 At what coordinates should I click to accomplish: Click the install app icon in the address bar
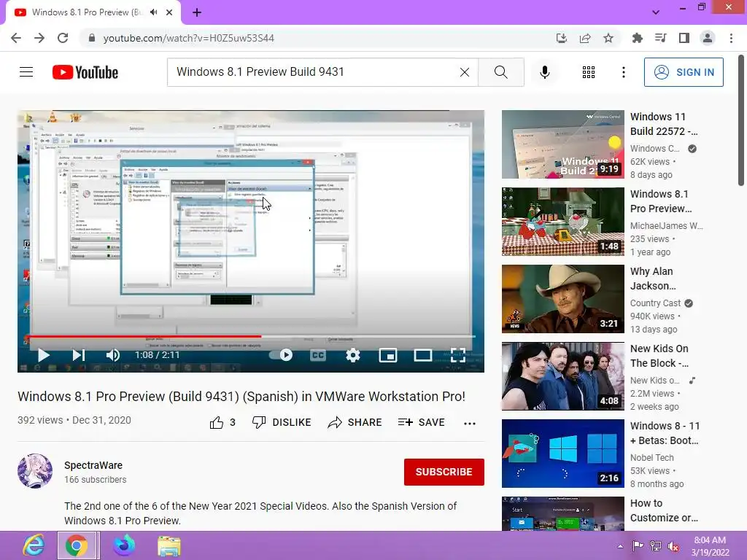[x=562, y=38]
